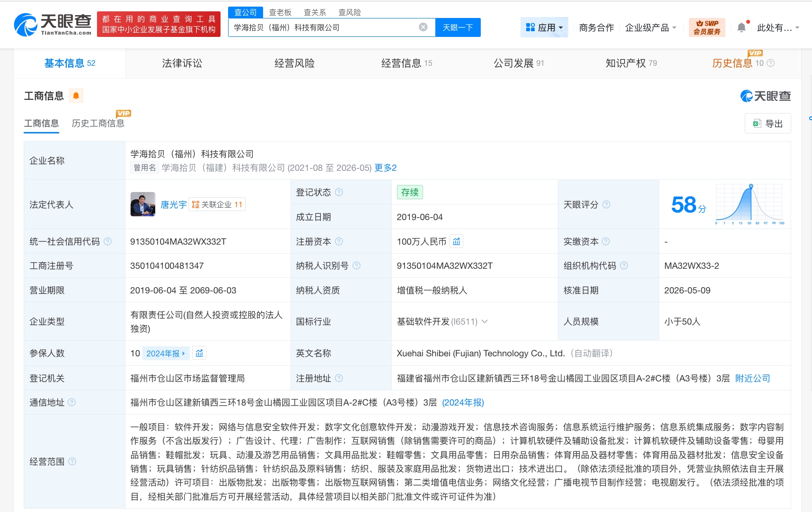Click help icon next to 实缴资本

pos(606,241)
